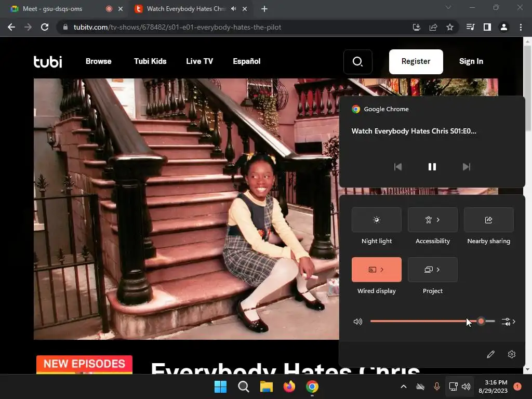Toggle Nearby sharing

tap(488, 220)
